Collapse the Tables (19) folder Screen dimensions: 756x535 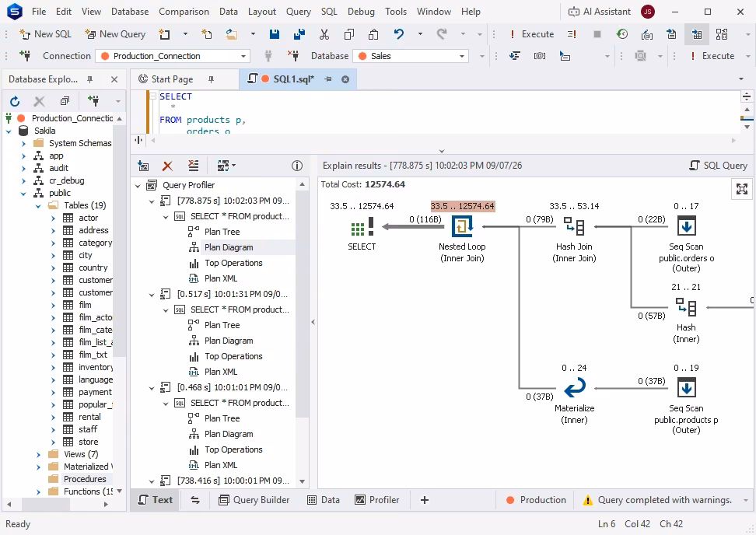coord(38,206)
